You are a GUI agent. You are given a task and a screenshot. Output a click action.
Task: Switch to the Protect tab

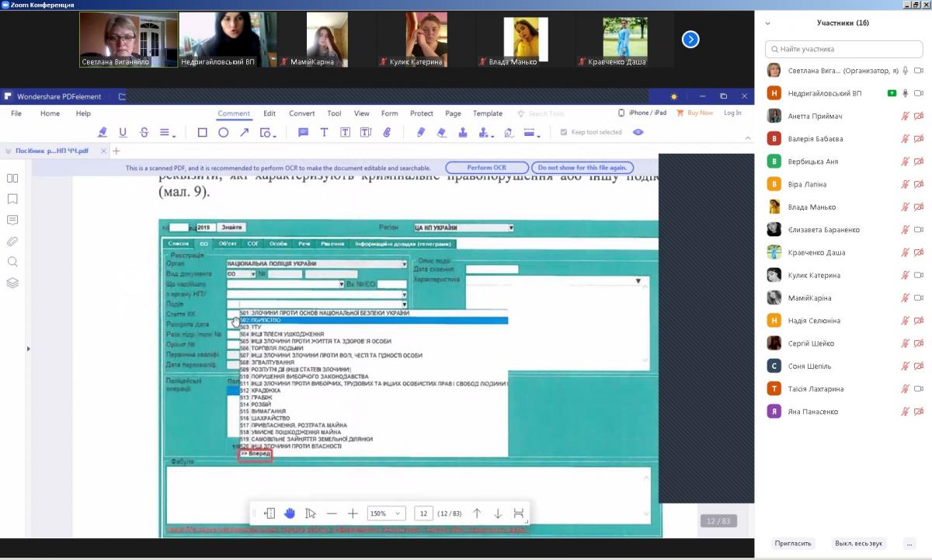422,113
